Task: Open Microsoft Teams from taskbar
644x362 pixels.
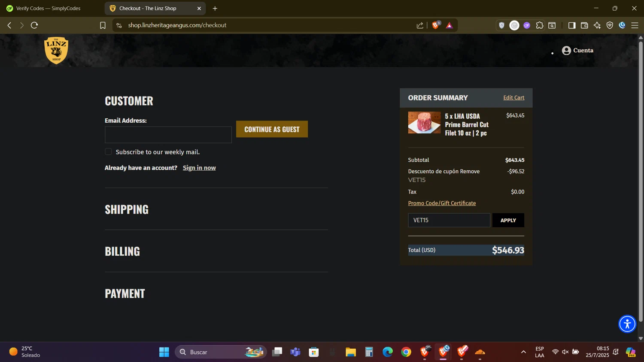Action: 295,352
